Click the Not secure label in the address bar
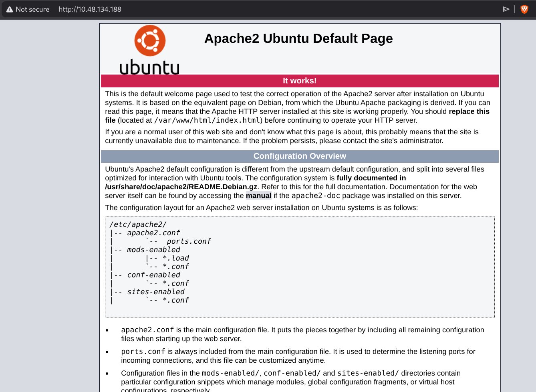Screen dimensions: 536x392 [x=32, y=9]
